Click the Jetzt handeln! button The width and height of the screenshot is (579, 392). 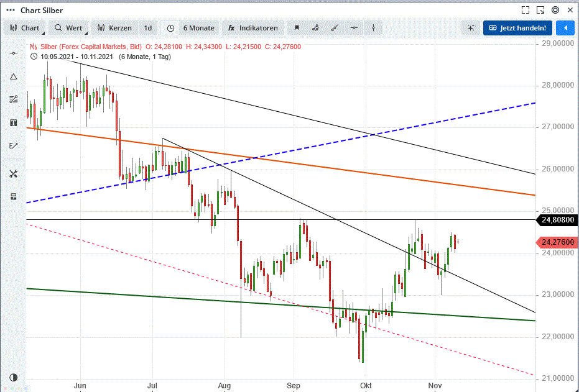click(517, 28)
